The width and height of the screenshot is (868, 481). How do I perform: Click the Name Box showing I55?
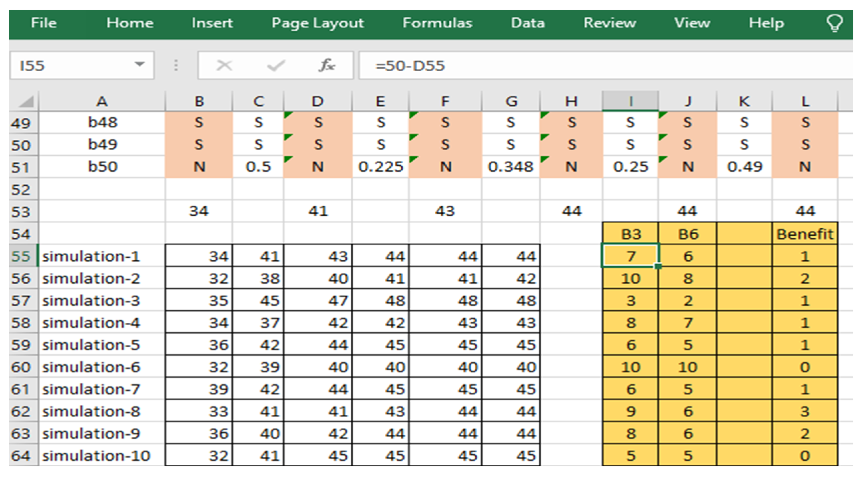[x=71, y=65]
